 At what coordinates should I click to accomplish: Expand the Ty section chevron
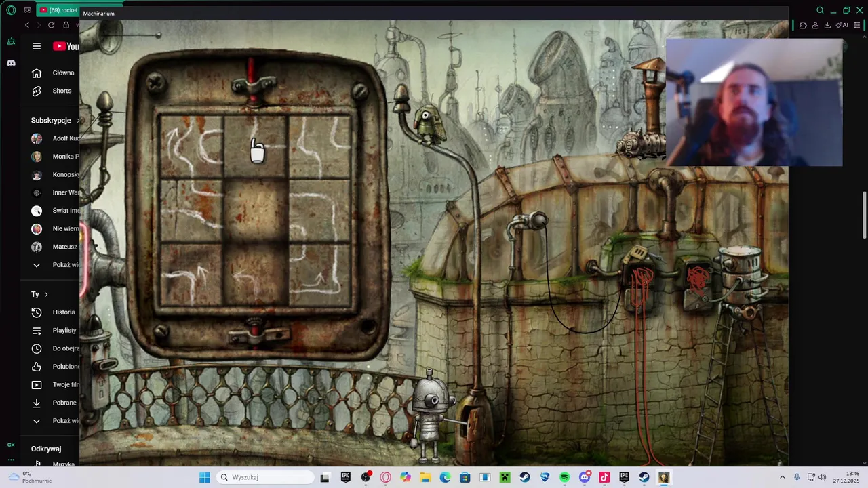click(46, 295)
